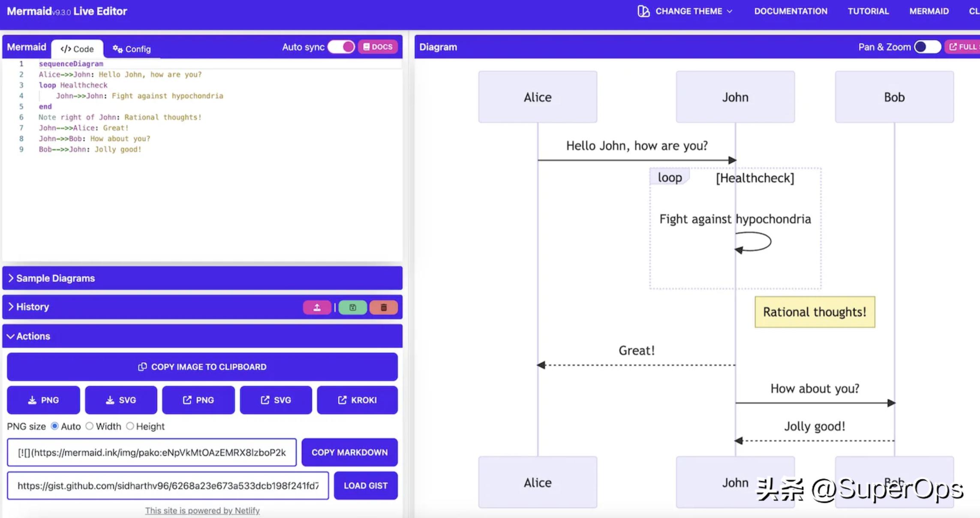Download diagram with the first PNG button
The width and height of the screenshot is (980, 518).
coord(43,400)
